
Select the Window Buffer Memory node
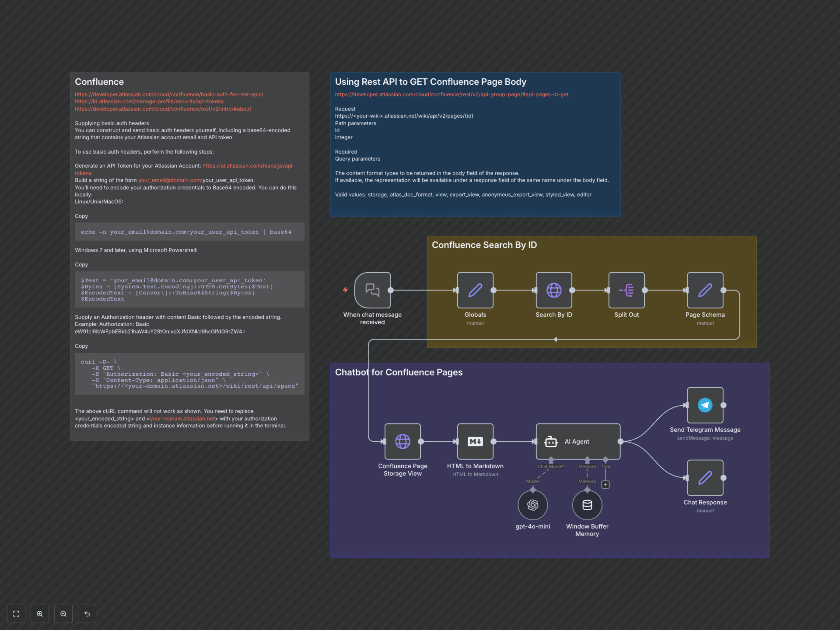(587, 505)
